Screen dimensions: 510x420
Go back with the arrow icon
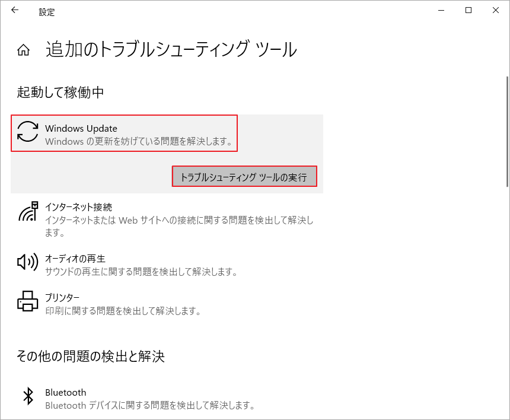click(x=15, y=10)
